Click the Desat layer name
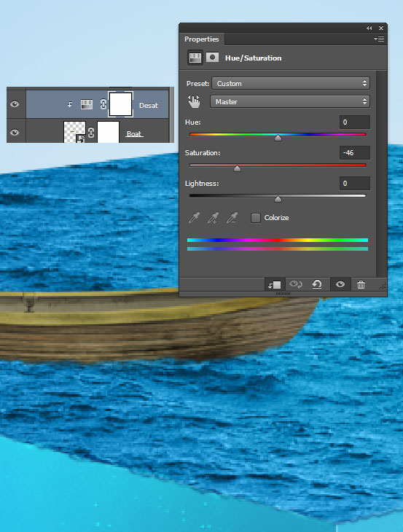Image resolution: width=403 pixels, height=532 pixels. point(149,106)
